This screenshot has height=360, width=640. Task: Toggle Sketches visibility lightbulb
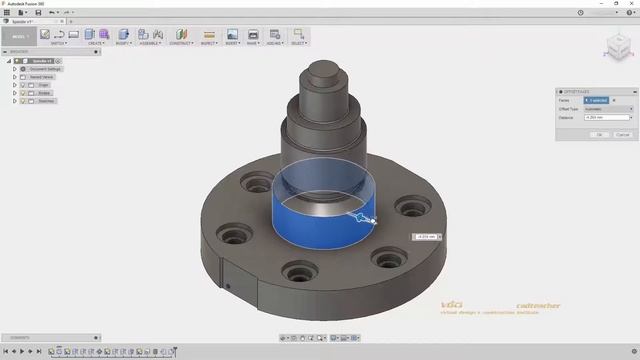point(23,101)
